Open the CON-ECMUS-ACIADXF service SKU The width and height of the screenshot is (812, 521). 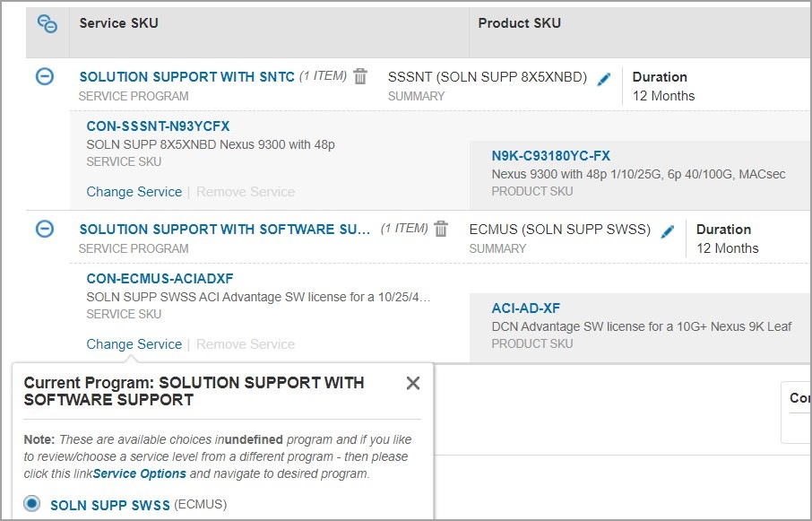point(160,279)
